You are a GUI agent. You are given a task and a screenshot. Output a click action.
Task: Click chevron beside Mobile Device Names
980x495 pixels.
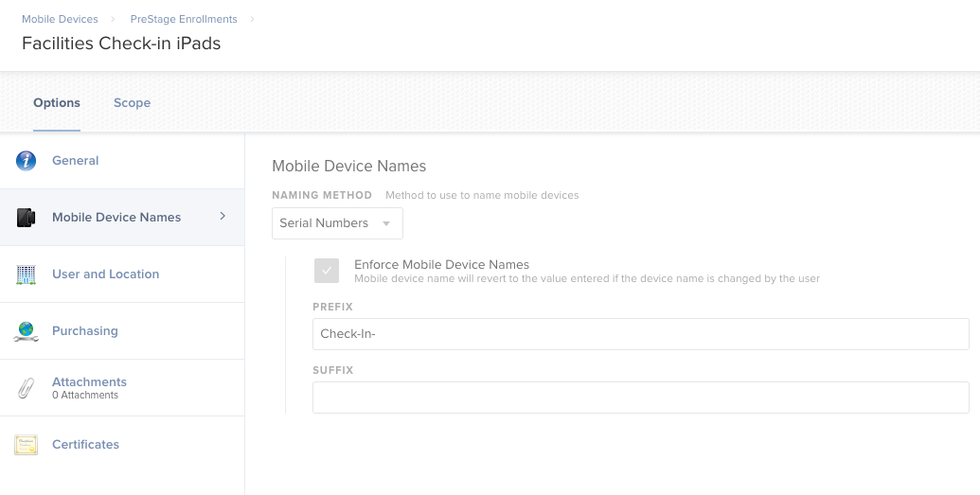pos(223,216)
